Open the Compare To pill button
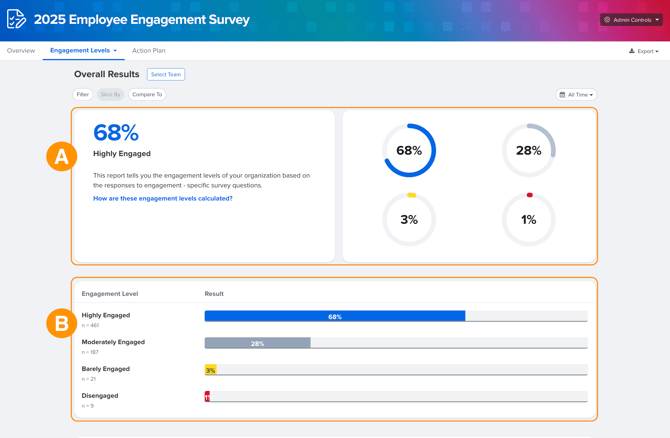670x438 pixels. (x=147, y=94)
